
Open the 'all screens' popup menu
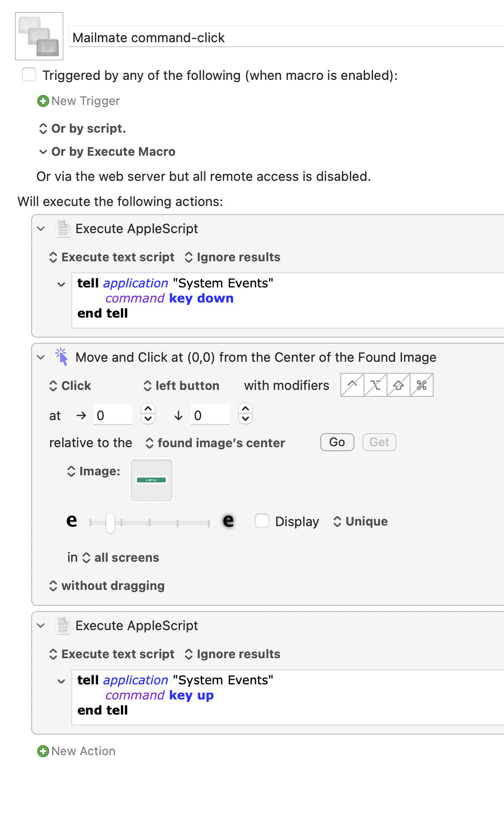pos(121,558)
